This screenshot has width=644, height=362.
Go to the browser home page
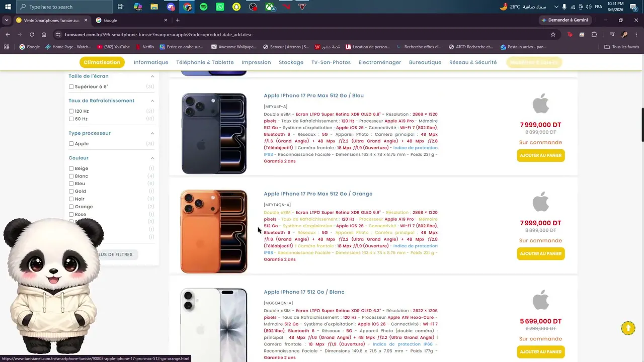pos(44,35)
